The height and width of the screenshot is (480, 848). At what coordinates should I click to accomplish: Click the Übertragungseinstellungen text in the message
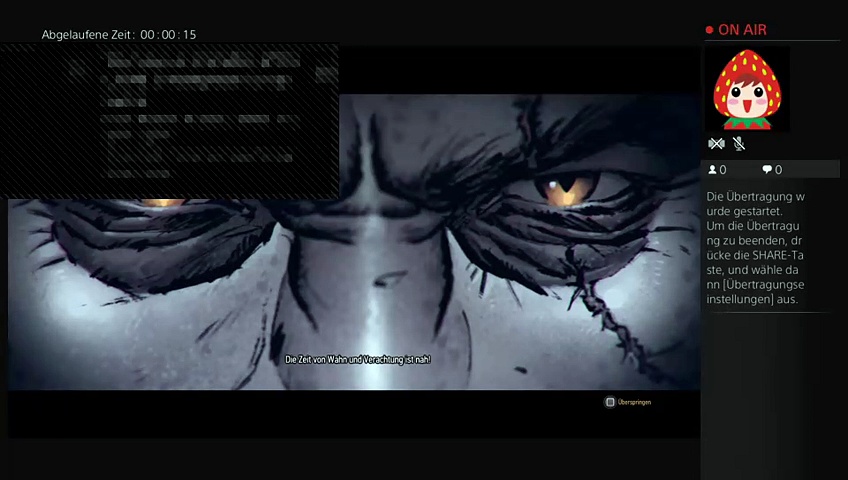point(755,292)
